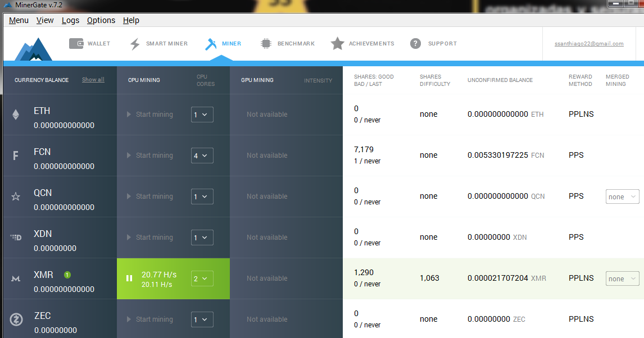This screenshot has height=338, width=644.
Task: Click the green notification badge beside XMR
Action: 67,275
